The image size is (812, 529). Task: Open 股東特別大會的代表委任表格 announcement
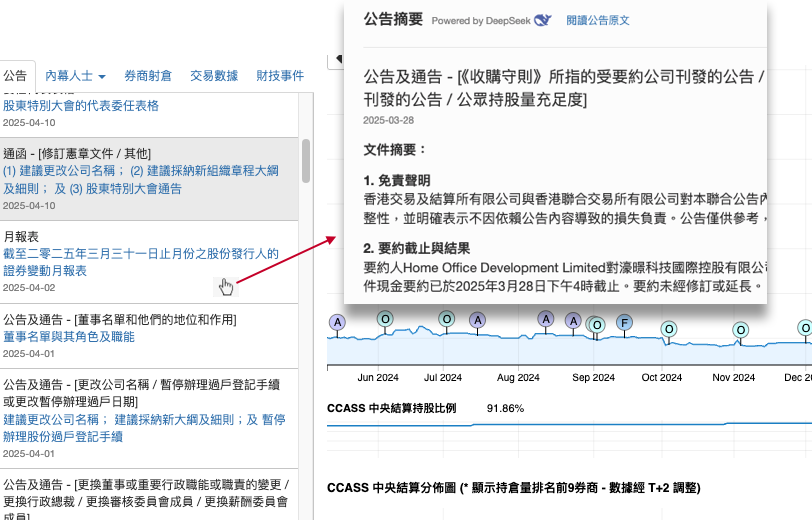click(x=81, y=105)
